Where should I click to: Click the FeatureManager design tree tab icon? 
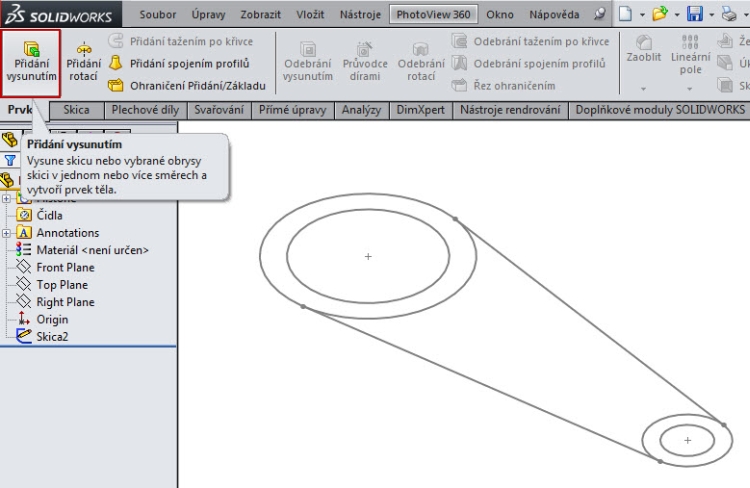[x=9, y=140]
